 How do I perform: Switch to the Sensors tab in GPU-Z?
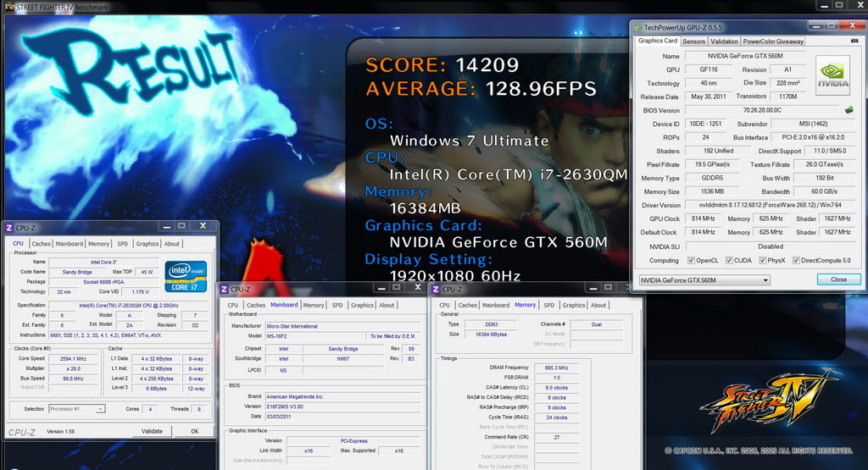[x=693, y=41]
